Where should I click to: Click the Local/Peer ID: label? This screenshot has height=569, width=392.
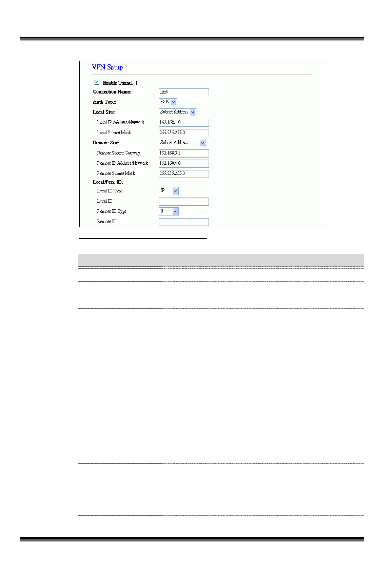[108, 182]
